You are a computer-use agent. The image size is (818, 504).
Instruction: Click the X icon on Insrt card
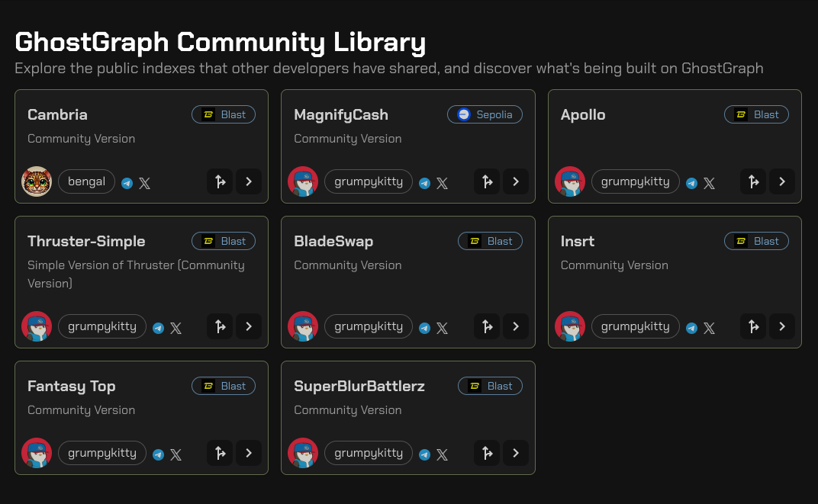coord(709,328)
